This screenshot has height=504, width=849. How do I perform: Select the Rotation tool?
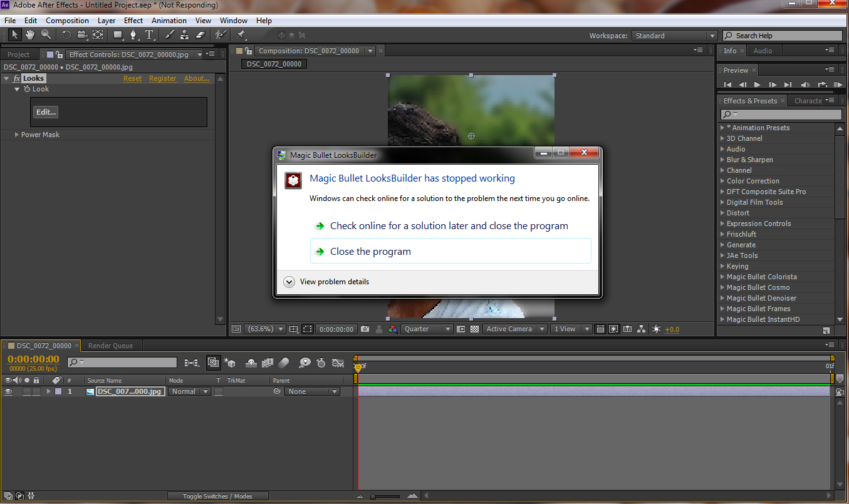tap(66, 35)
